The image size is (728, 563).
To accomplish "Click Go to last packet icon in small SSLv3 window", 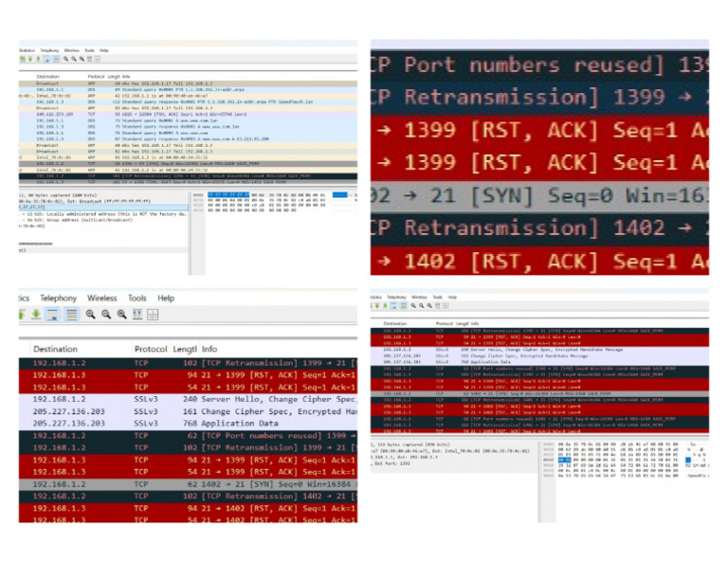I will pyautogui.click(x=386, y=305).
